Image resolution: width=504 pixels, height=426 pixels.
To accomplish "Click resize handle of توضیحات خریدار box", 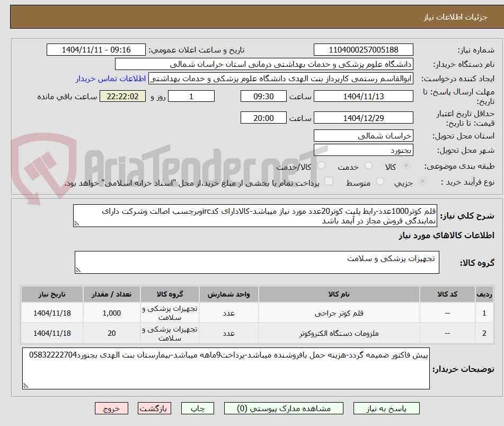I will click(26, 386).
